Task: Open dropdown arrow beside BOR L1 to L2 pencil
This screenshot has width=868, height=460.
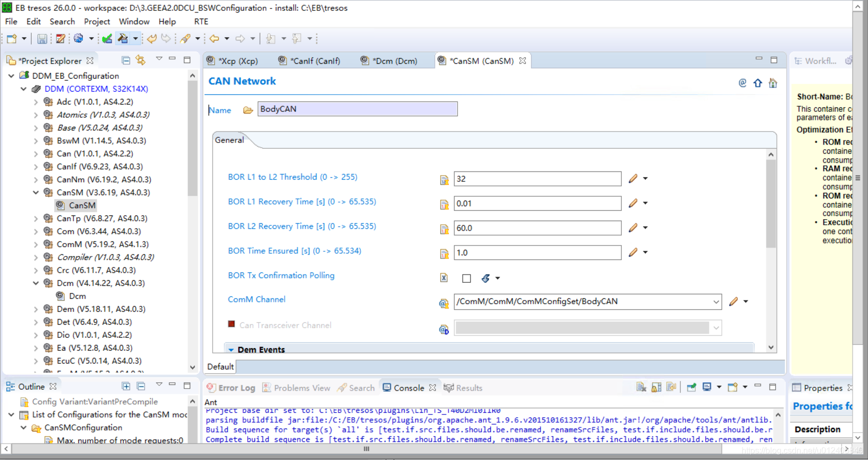Action: (645, 179)
